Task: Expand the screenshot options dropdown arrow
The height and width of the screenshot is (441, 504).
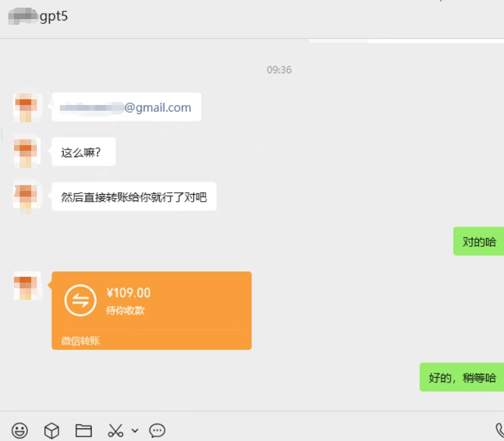Action: click(135, 431)
